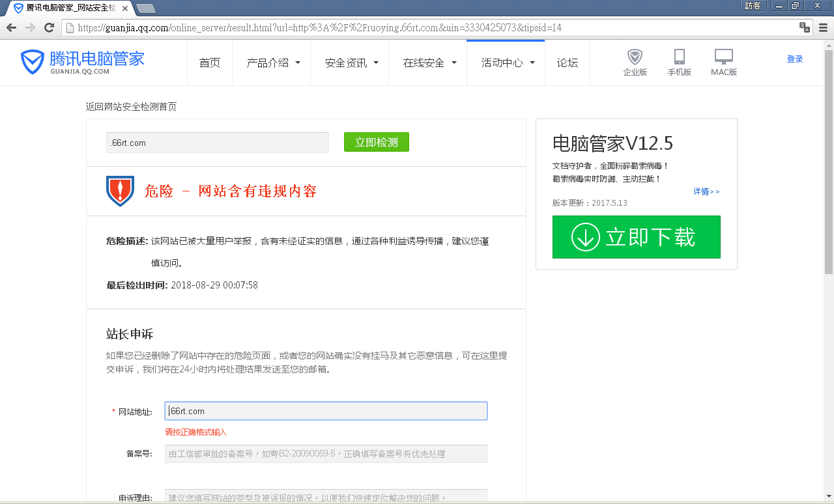The height and width of the screenshot is (504, 834).
Task: Go to the 首页 menu item
Action: click(x=210, y=63)
